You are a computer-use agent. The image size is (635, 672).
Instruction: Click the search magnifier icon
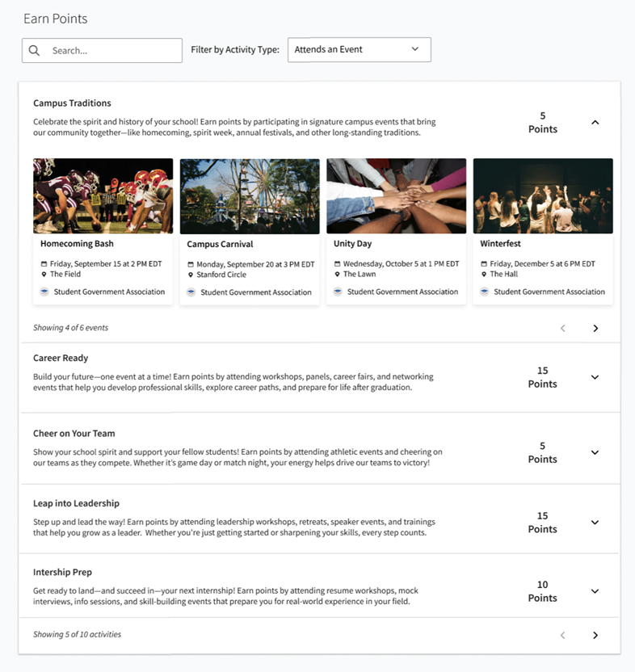click(x=34, y=50)
